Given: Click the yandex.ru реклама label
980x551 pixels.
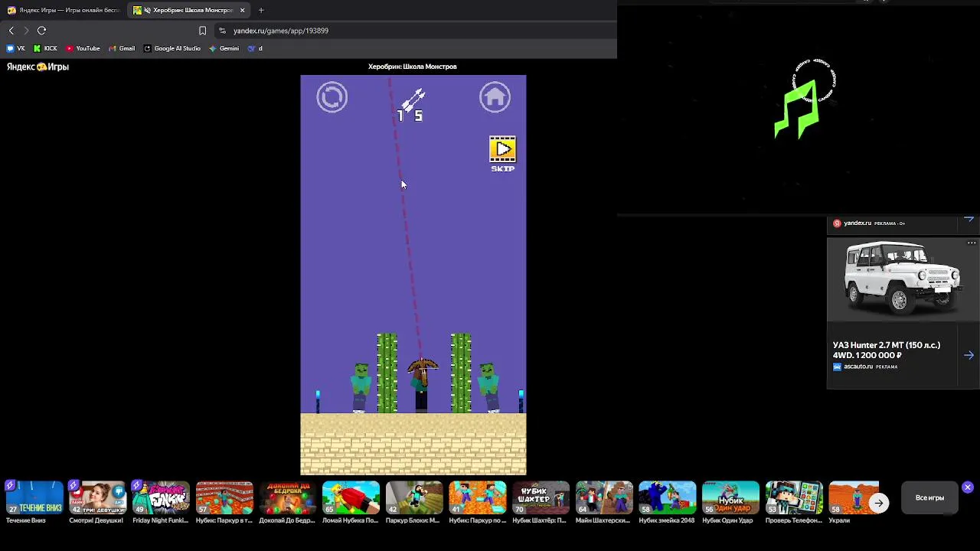Looking at the screenshot, I should click(x=869, y=223).
